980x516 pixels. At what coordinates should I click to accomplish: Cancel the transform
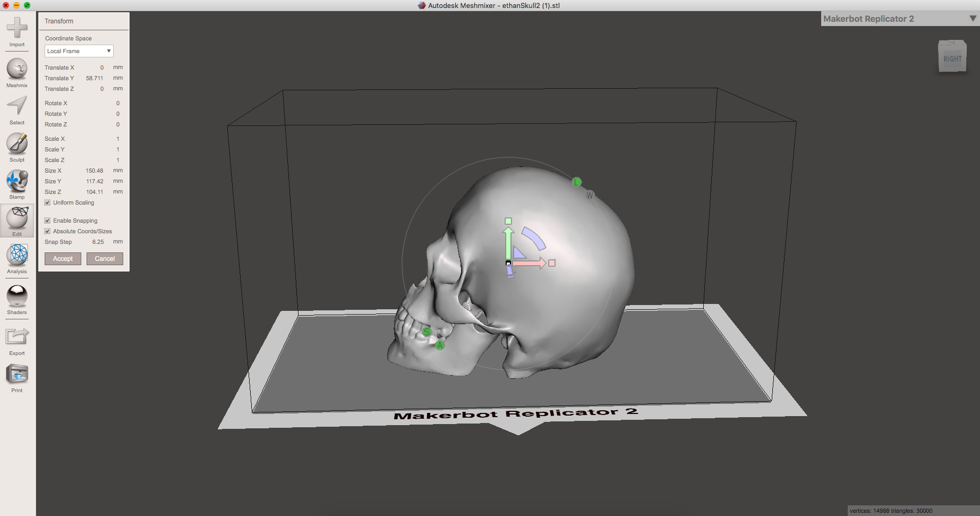tap(105, 259)
